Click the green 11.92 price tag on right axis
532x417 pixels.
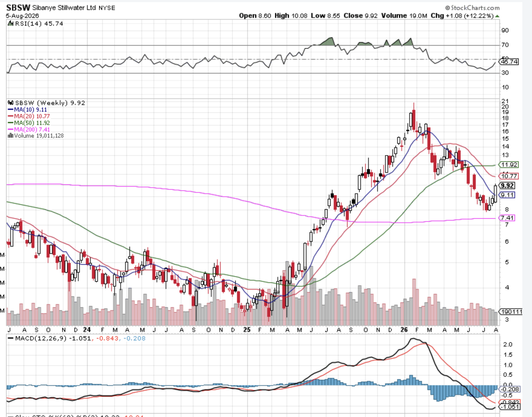tap(509, 165)
